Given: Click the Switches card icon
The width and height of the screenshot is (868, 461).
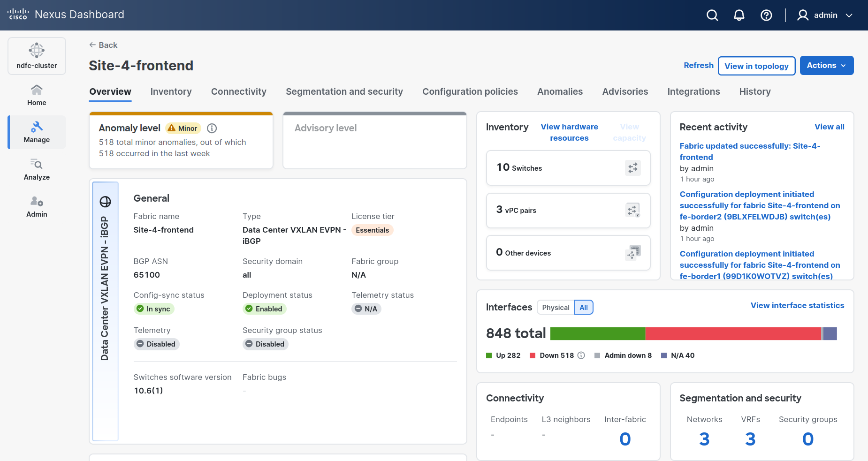Looking at the screenshot, I should (x=633, y=168).
